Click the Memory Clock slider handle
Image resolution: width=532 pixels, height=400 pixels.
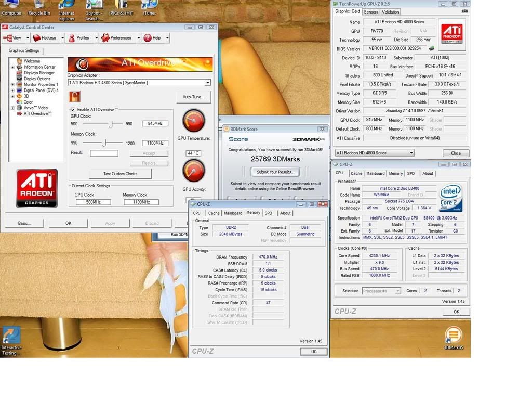coord(104,143)
